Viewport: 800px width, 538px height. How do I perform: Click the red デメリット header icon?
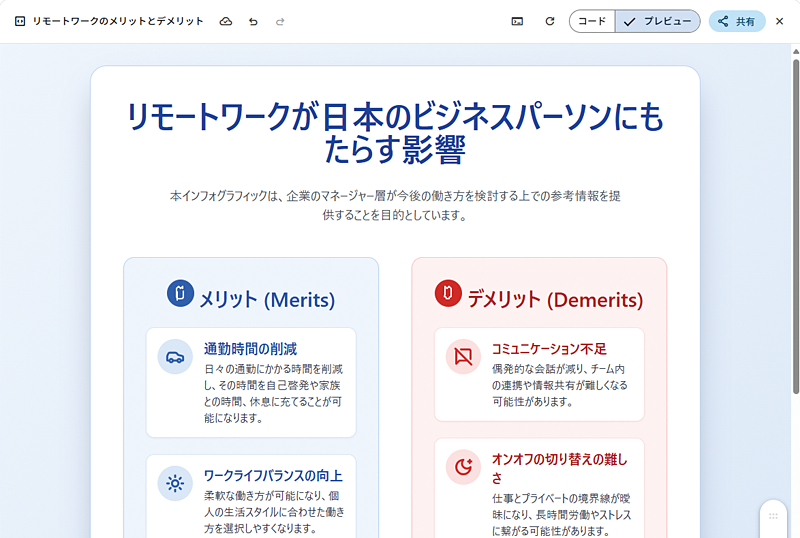pyautogui.click(x=448, y=293)
